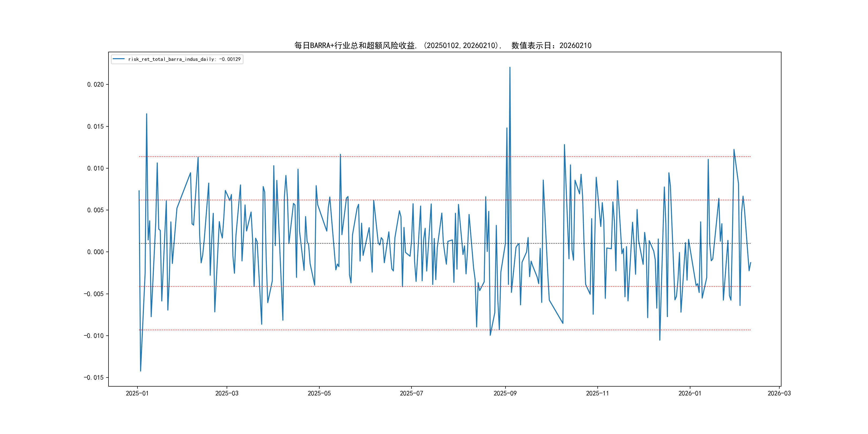Image resolution: width=868 pixels, height=434 pixels.
Task: Click the 2025-03 x-axis tick label
Action: pyautogui.click(x=227, y=393)
